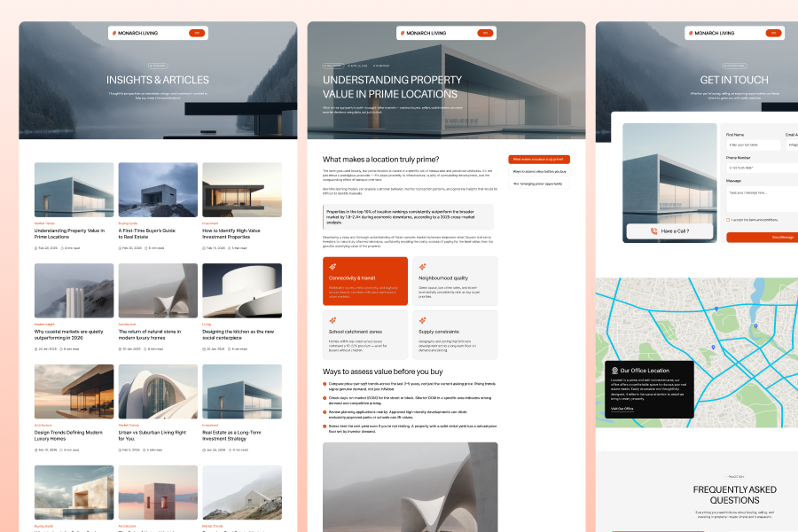
Task: Click thumbnail of kitchen centerpiece article card
Action: click(242, 291)
